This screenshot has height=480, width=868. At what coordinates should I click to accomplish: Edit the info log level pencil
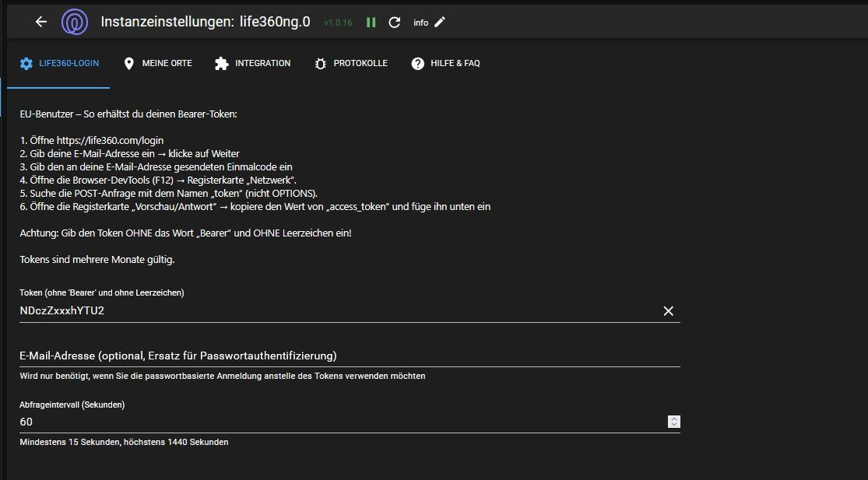(x=440, y=22)
